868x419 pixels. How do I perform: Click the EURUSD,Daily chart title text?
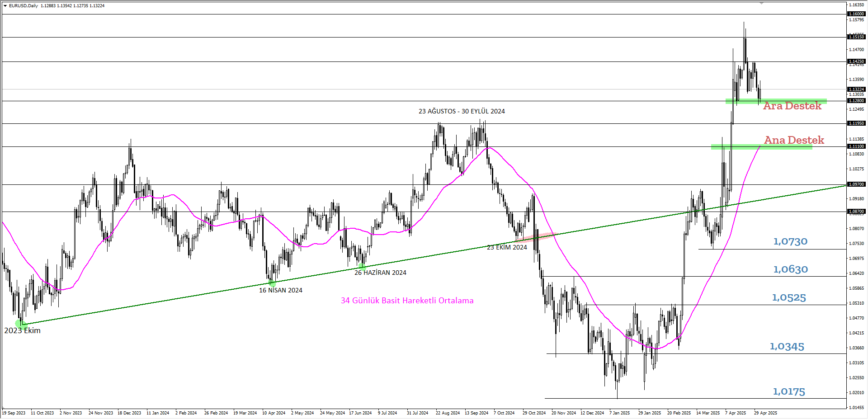click(24, 6)
